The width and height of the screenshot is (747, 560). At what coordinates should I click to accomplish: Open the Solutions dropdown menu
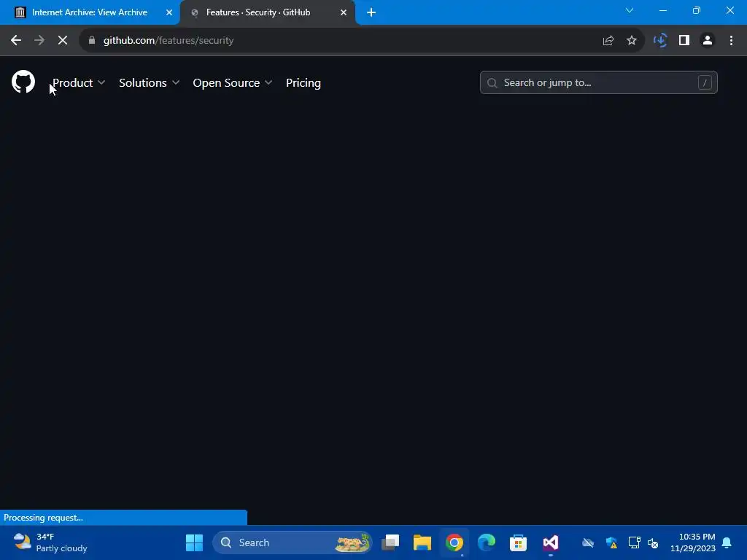pyautogui.click(x=149, y=83)
